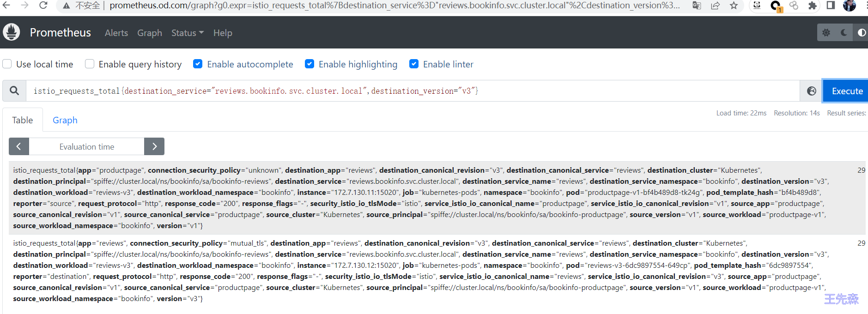This screenshot has height=314, width=868.
Task: Share this page icon
Action: point(715,6)
